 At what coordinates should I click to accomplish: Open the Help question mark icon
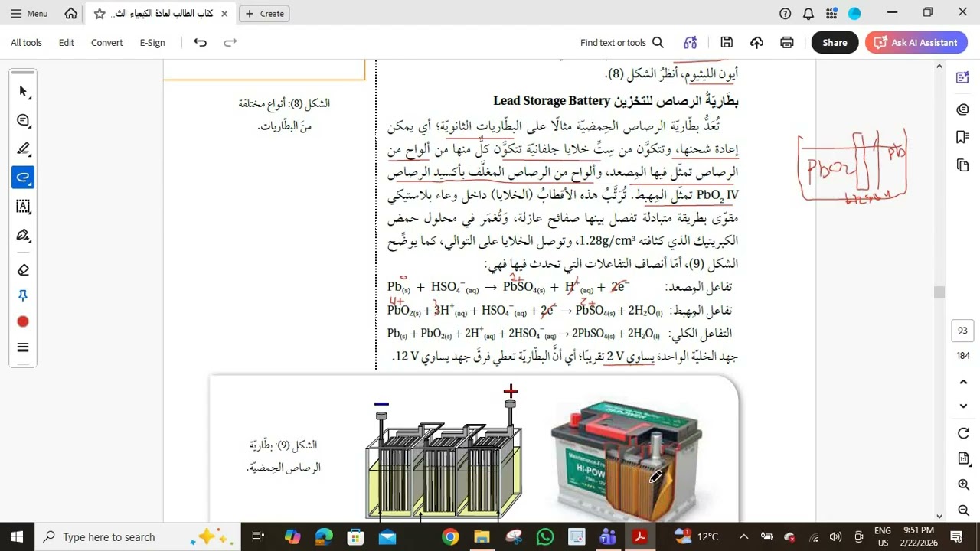[x=786, y=14]
